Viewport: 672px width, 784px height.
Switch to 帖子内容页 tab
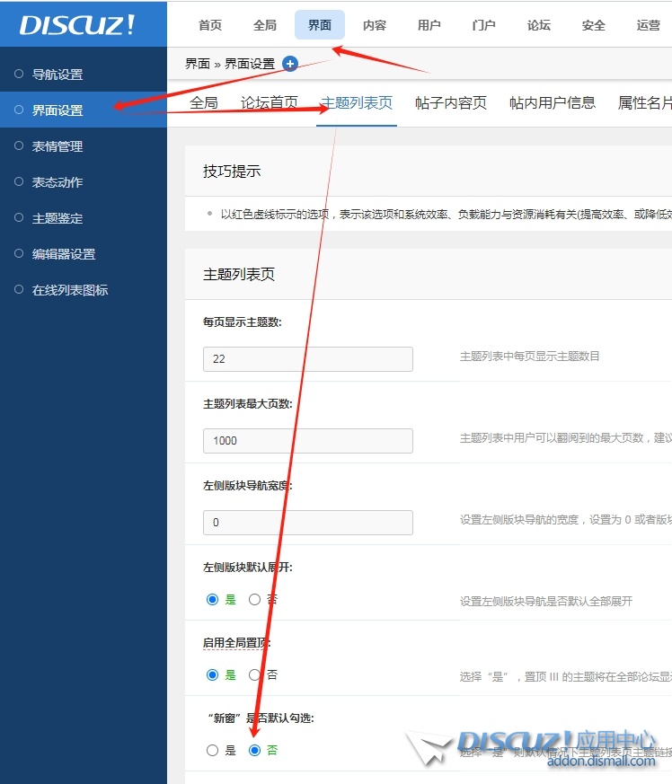pyautogui.click(x=450, y=102)
